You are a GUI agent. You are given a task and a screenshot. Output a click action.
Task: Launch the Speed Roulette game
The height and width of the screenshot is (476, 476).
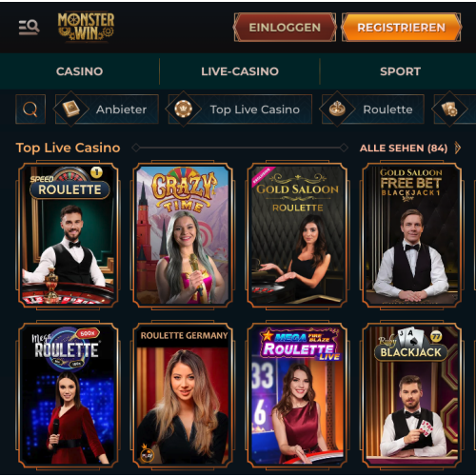tap(69, 235)
